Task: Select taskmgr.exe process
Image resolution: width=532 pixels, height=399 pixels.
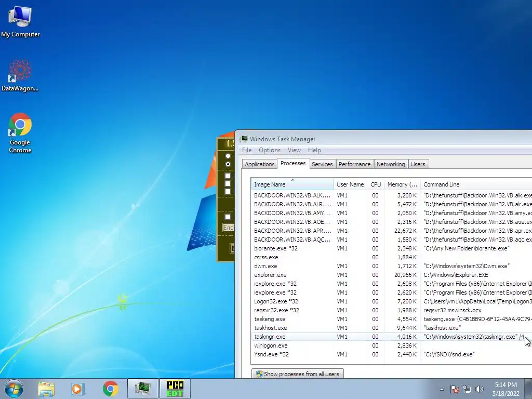Action: 392,337
